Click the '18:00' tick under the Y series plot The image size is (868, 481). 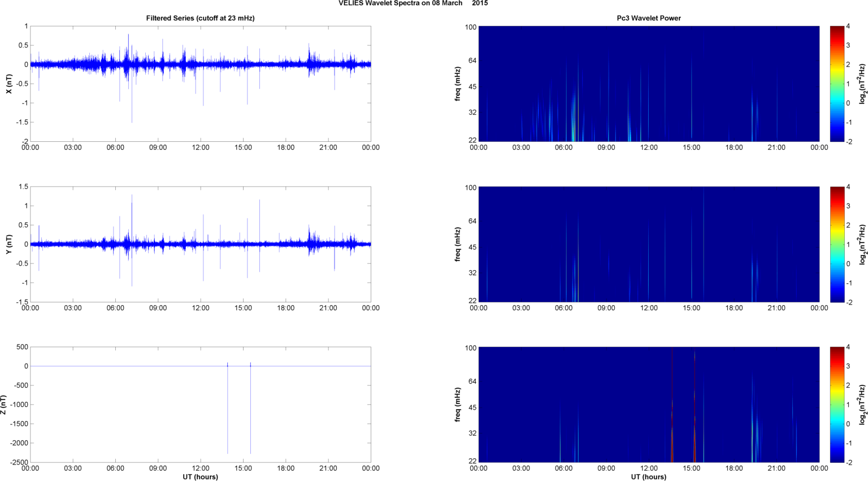coord(286,308)
